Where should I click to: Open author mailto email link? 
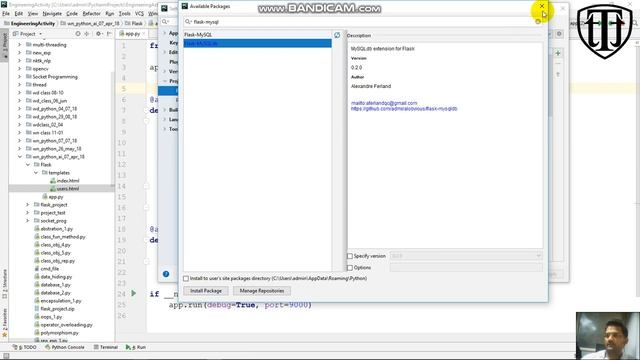(384, 103)
